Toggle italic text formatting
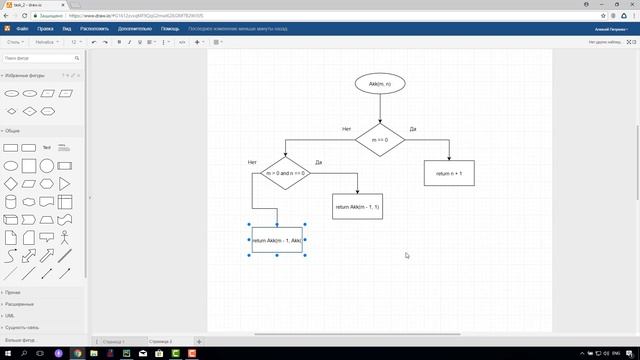 [129, 42]
